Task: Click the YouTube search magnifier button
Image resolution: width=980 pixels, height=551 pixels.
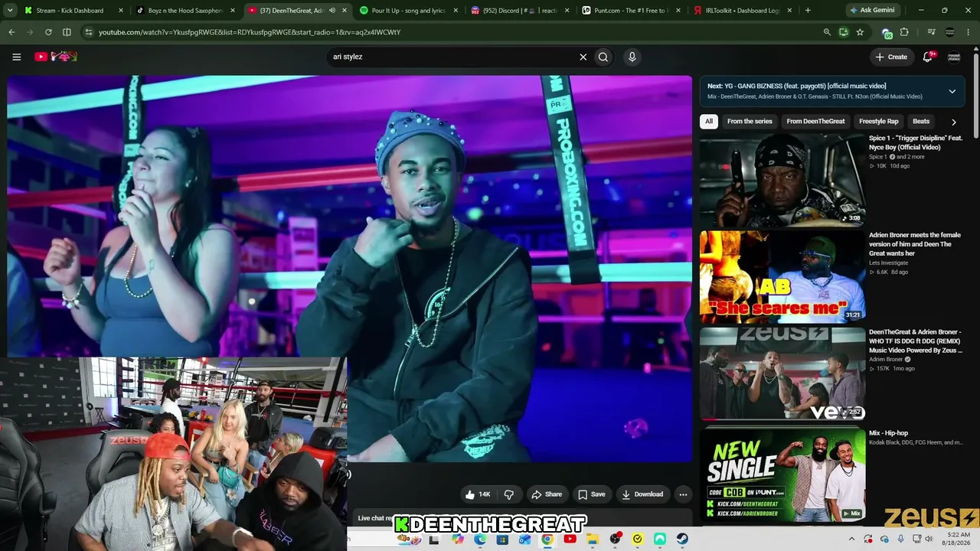Action: pos(603,57)
